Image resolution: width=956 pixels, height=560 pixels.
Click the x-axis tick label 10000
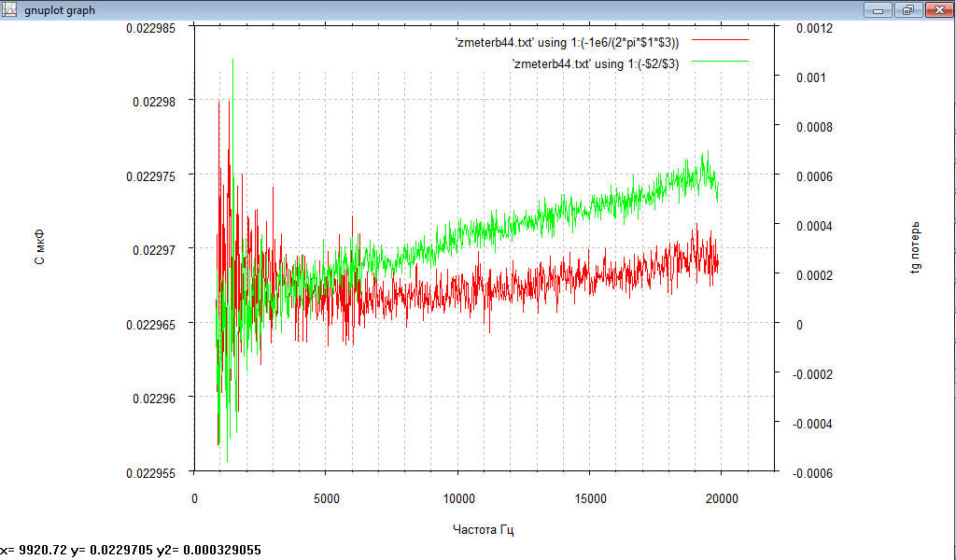458,499
